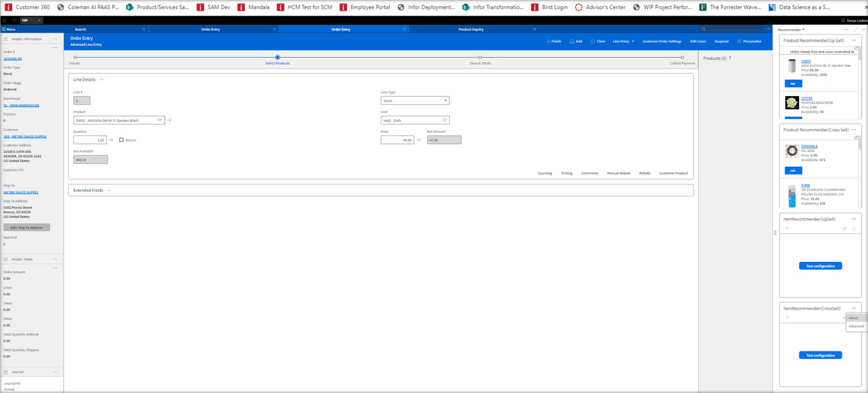Select About in the ItemRecommender context menu
This screenshot has width=868, height=393.
point(854,318)
